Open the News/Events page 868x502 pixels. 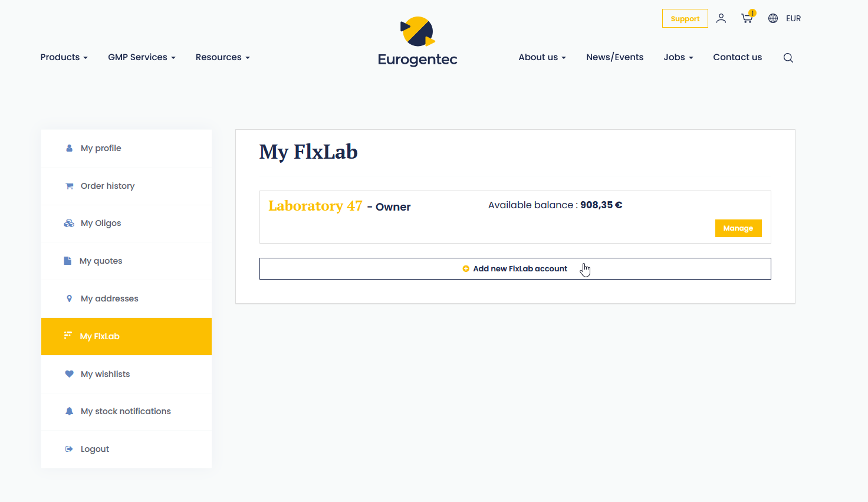tap(614, 57)
